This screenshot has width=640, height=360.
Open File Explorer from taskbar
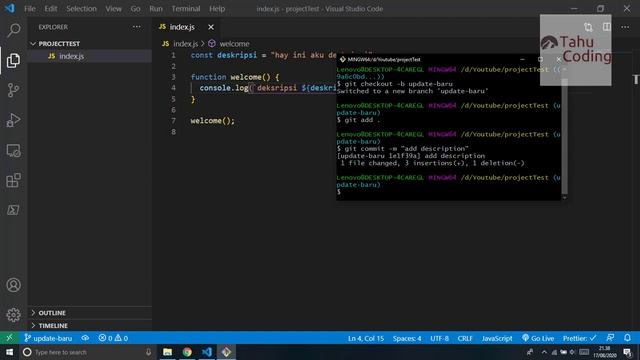click(167, 352)
